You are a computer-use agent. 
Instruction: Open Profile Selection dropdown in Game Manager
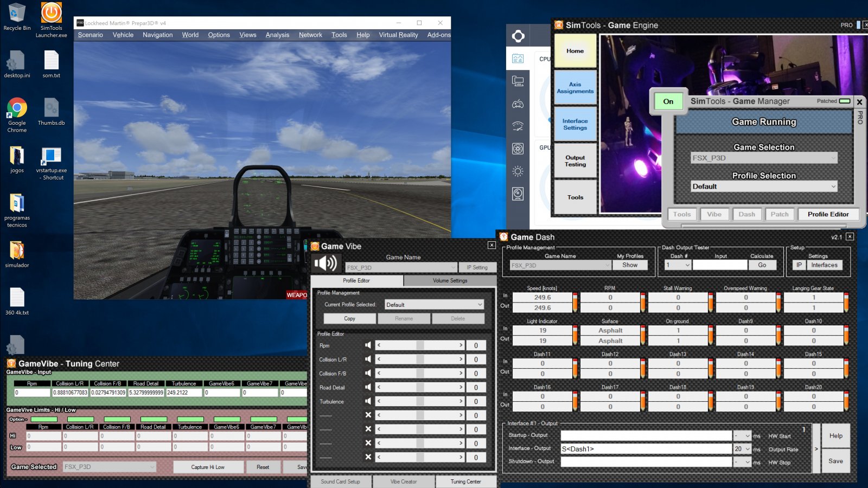[x=764, y=187]
